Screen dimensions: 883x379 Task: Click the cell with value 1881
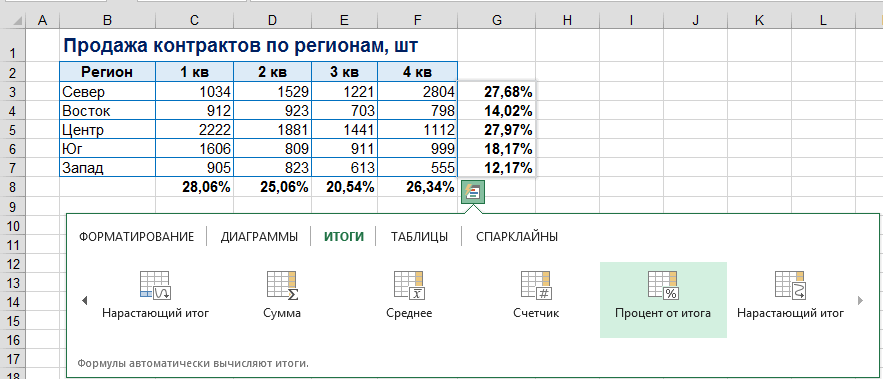(273, 130)
